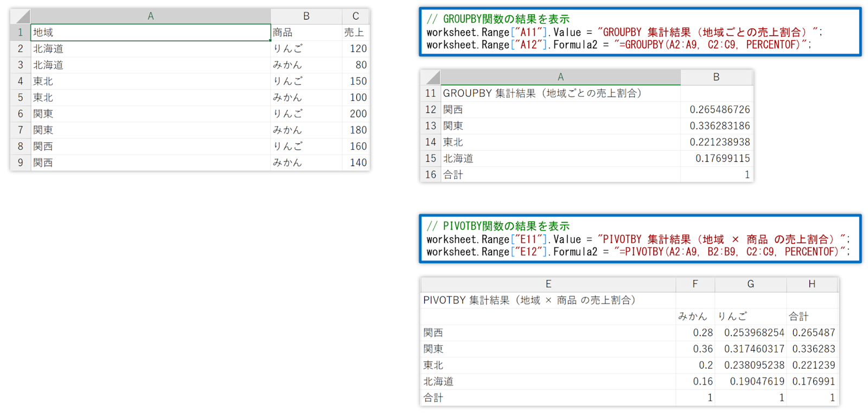Select column H header in PIVOTBY table

[812, 284]
